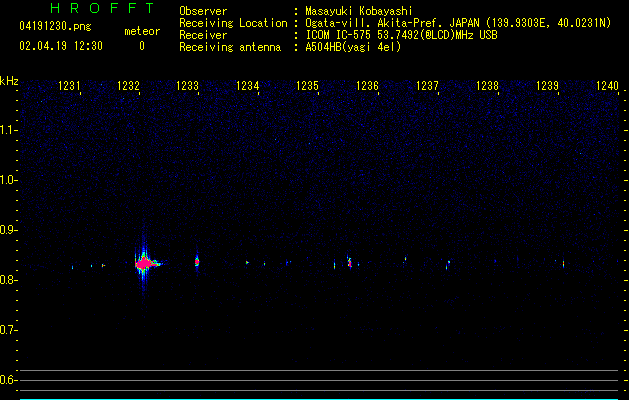Click the meteor counter label

tap(142, 31)
